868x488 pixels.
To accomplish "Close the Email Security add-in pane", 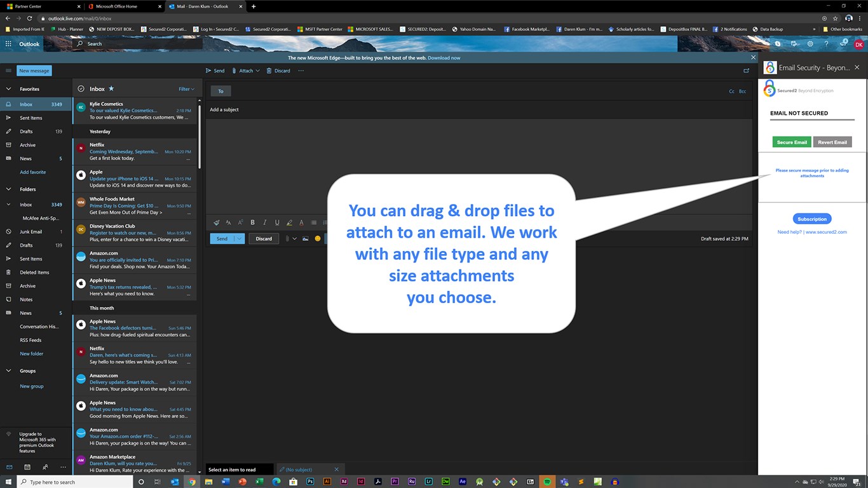I will click(857, 67).
